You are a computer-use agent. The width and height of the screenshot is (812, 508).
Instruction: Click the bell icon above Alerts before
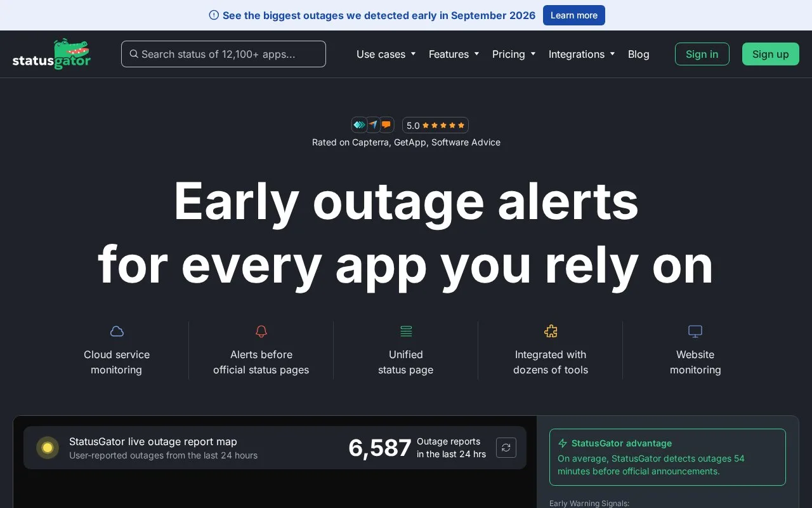click(x=261, y=331)
